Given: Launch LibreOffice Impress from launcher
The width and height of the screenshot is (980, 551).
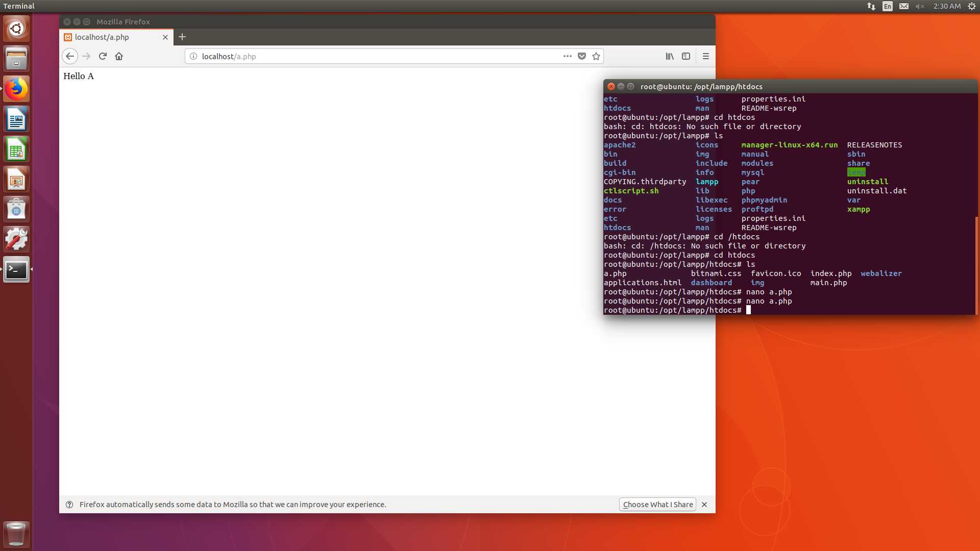Looking at the screenshot, I should click(x=16, y=179).
